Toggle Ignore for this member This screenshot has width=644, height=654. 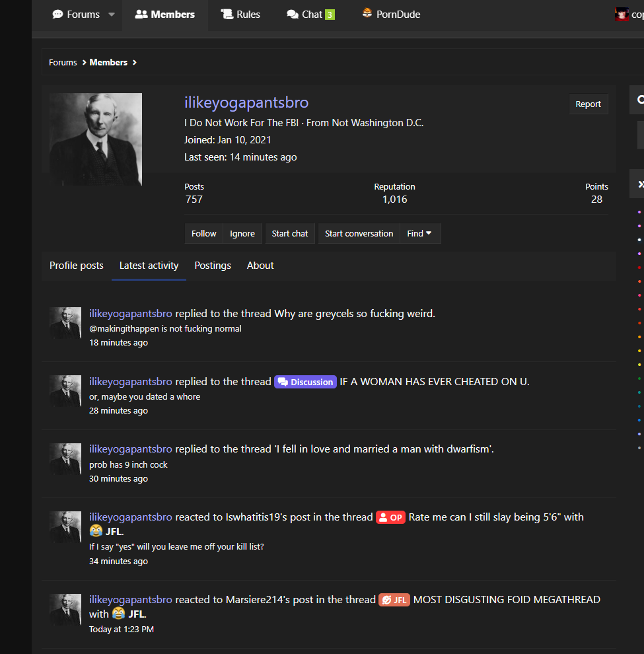[x=242, y=233]
